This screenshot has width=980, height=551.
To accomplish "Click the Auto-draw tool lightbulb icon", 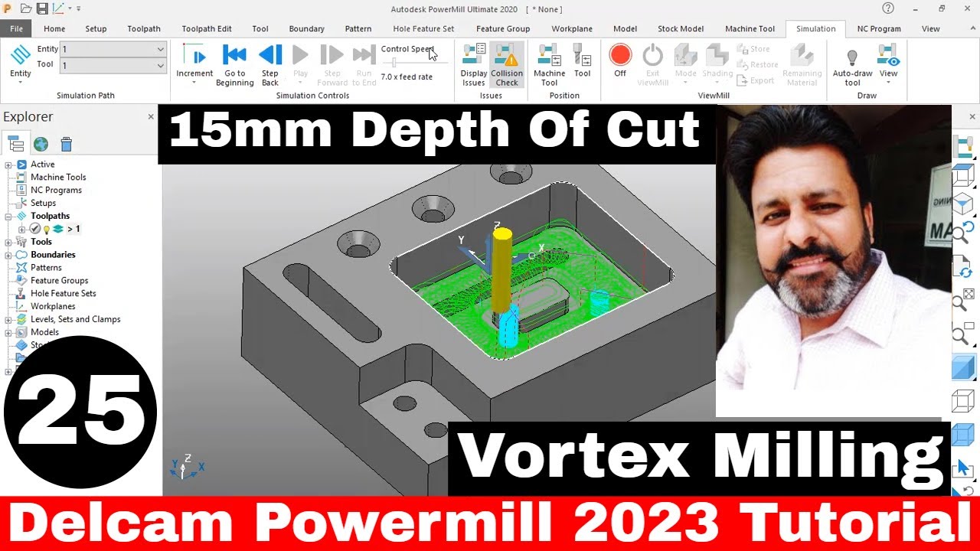I will point(852,64).
